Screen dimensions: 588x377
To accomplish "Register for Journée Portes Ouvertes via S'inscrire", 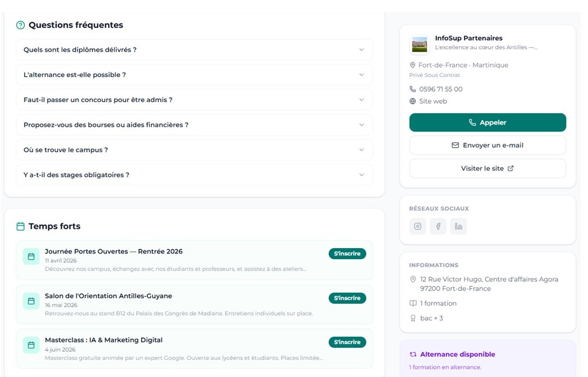I will 347,253.
